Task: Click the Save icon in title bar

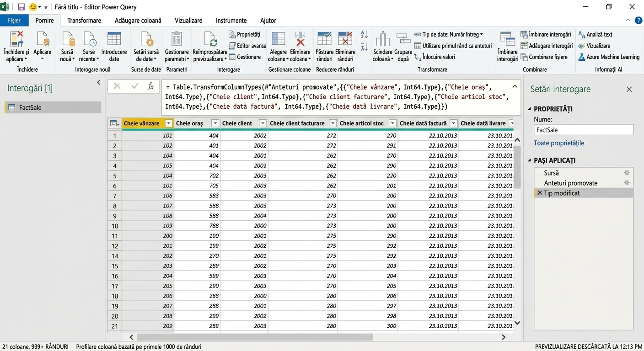Action: pyautogui.click(x=21, y=7)
